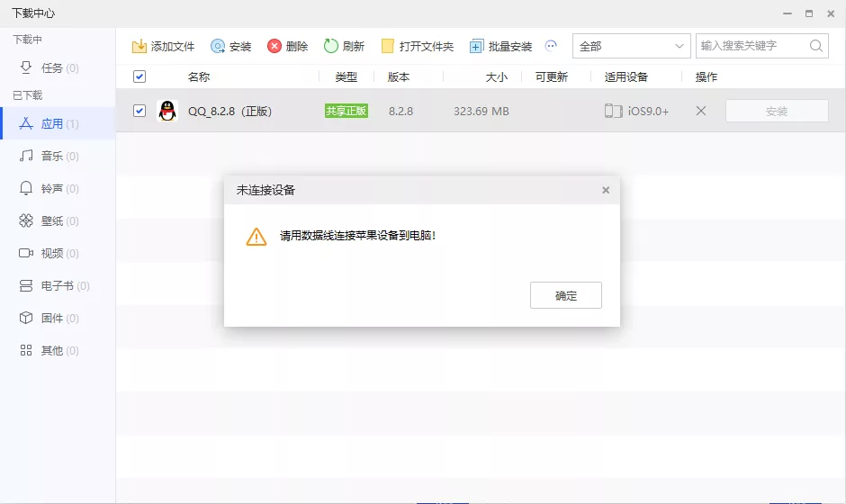This screenshot has height=504, width=846.
Task: Select the 电子书 (0) ebooks sidebar item
Action: 58,285
